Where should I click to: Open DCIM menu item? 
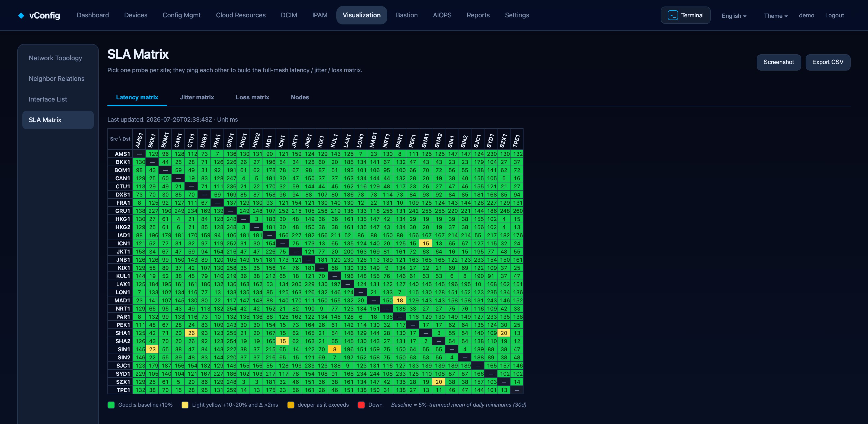[x=289, y=15]
